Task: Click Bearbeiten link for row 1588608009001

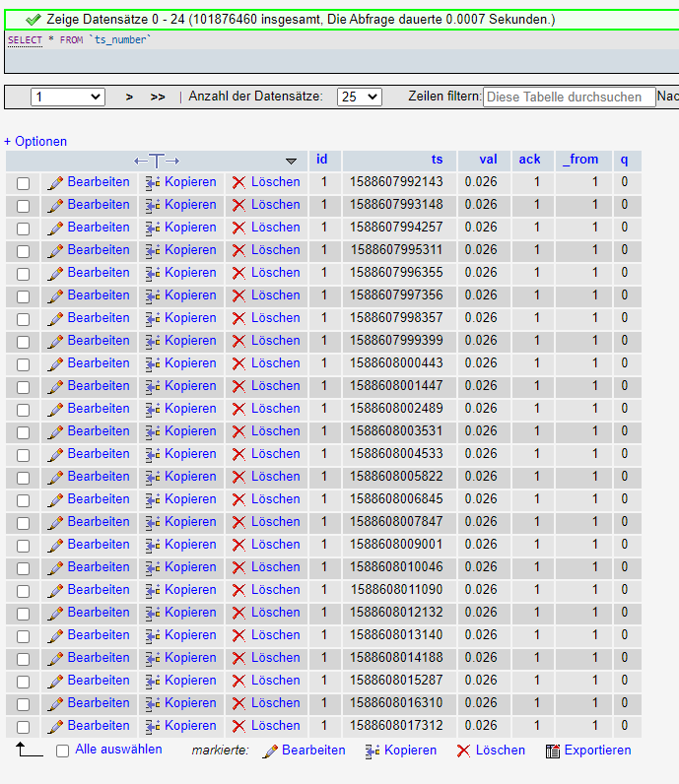Action: click(x=99, y=545)
